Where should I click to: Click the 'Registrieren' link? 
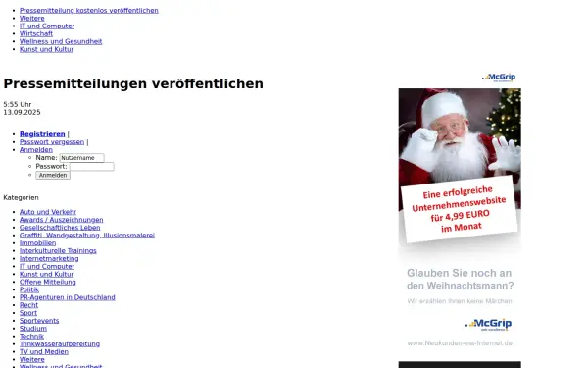(x=42, y=134)
